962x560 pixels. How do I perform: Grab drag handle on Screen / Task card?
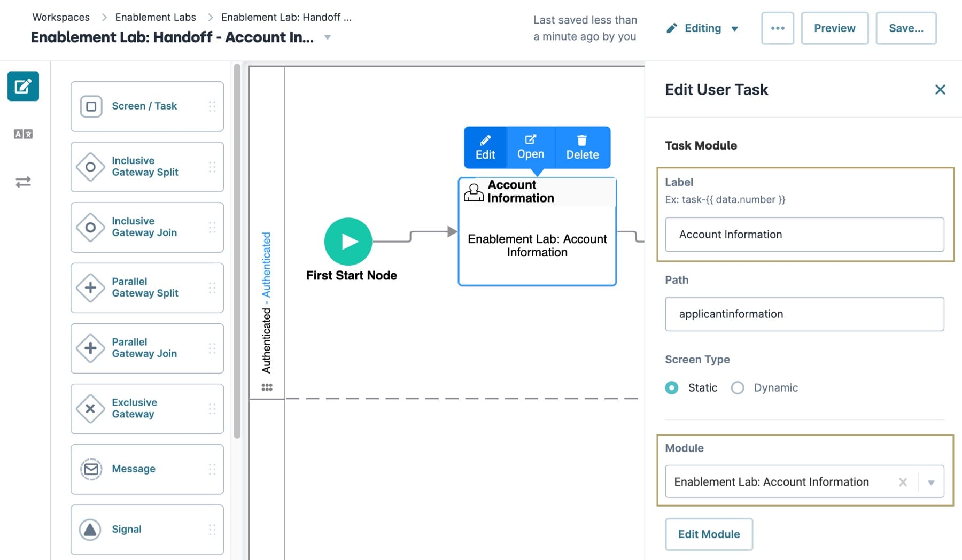(x=212, y=106)
